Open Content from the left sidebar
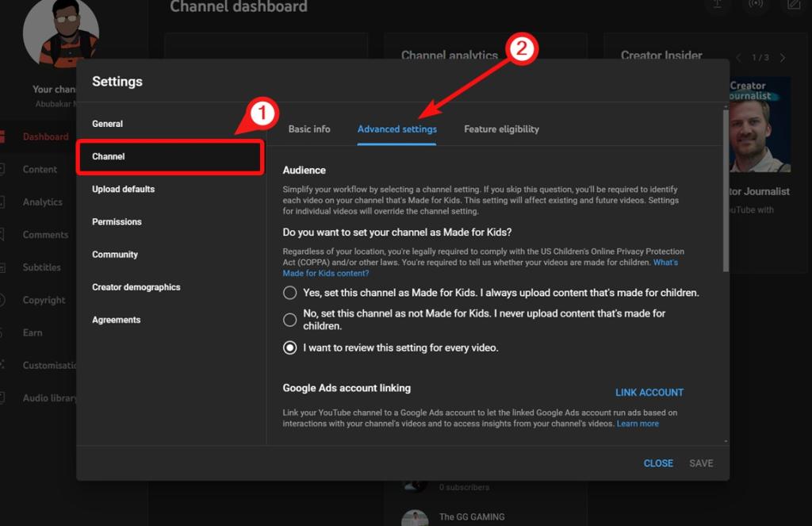Image resolution: width=812 pixels, height=526 pixels. 38,169
